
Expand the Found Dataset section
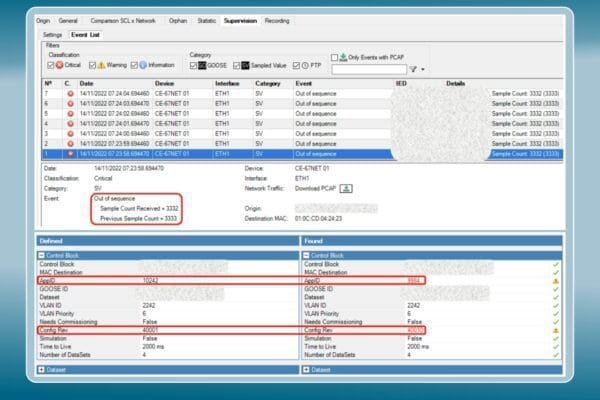pyautogui.click(x=306, y=370)
